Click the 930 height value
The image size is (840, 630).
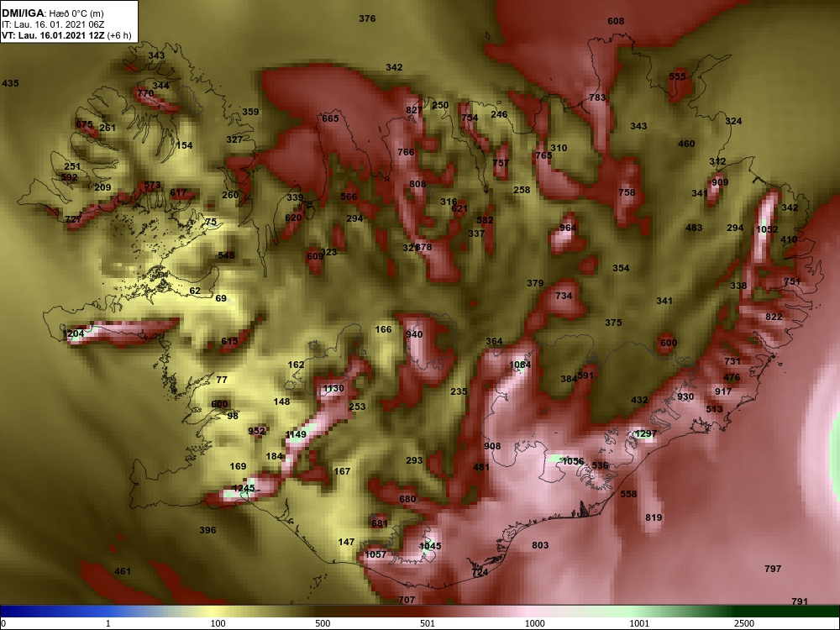685,397
